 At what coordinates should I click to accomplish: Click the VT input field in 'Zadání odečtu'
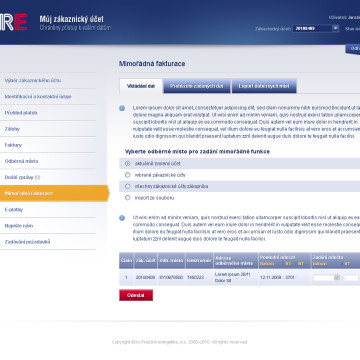(352, 278)
